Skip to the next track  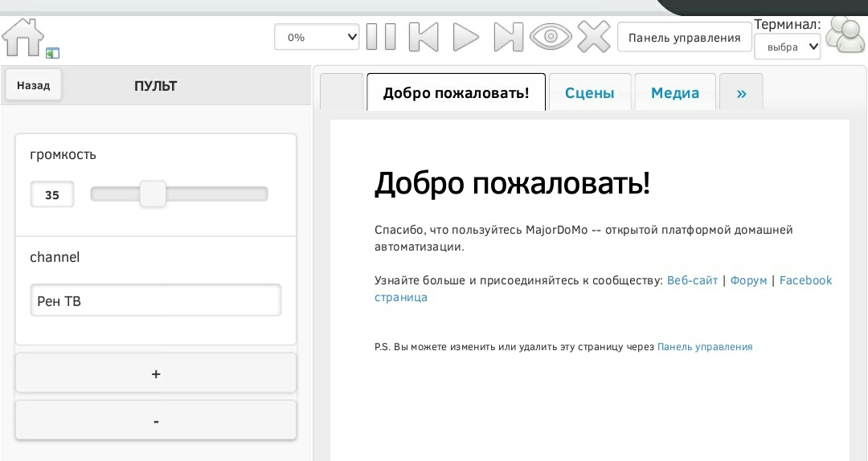point(508,37)
